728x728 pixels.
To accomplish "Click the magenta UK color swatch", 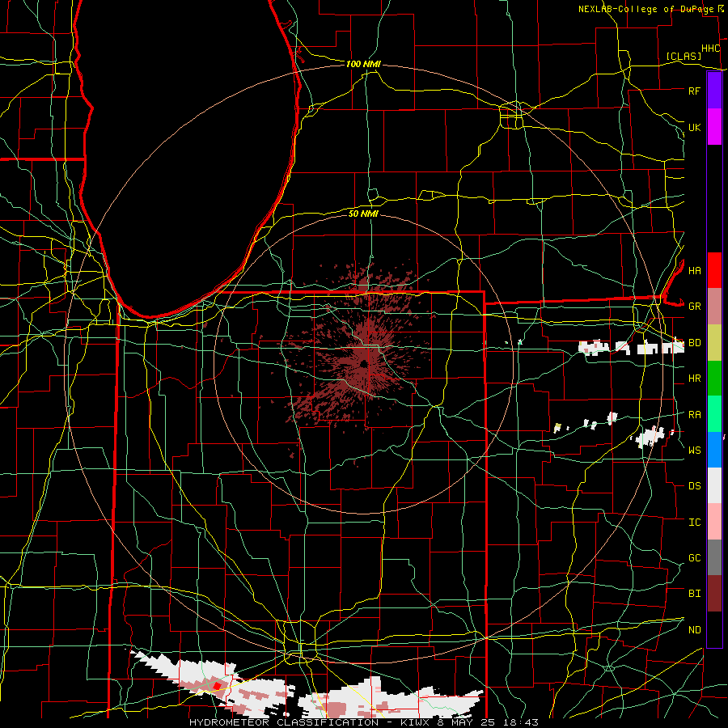I will [x=714, y=127].
